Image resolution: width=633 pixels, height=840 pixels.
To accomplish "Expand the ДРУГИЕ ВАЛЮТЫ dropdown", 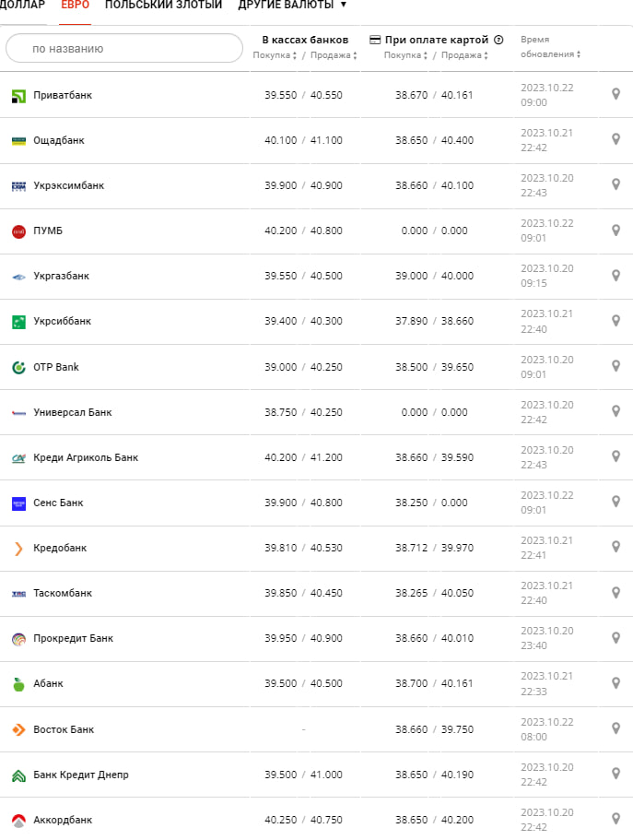I will (292, 5).
